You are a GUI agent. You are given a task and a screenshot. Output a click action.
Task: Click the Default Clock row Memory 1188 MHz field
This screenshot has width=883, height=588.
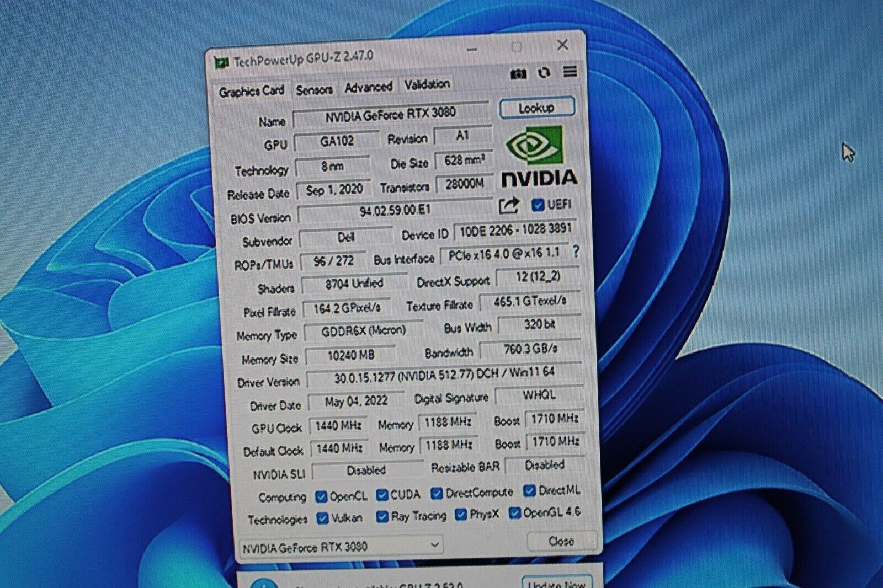pos(449,445)
